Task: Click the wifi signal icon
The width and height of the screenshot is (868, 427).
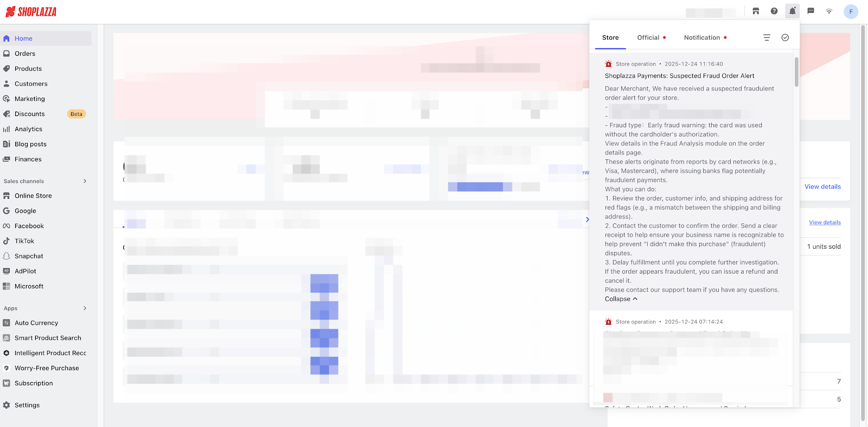Action: point(829,11)
